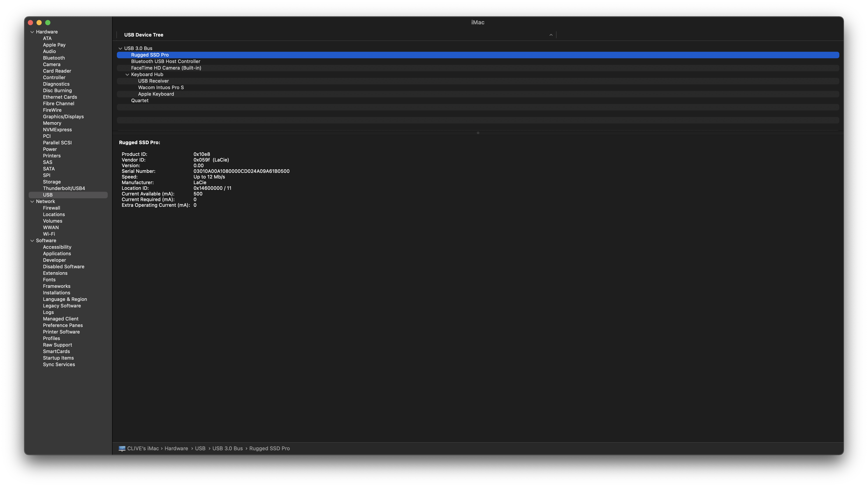
Task: Open Wi-Fi under Network section
Action: pos(49,234)
